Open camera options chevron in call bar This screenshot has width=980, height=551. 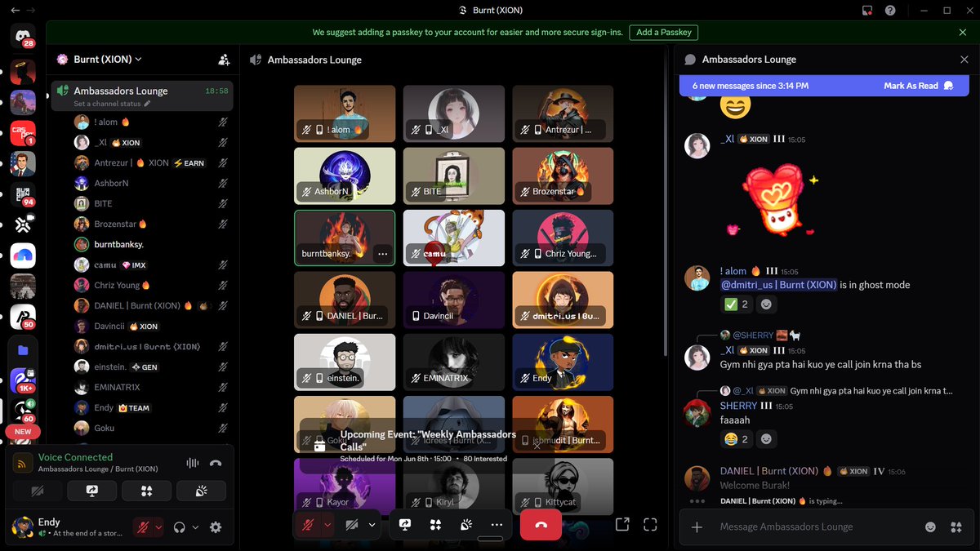pos(372,525)
